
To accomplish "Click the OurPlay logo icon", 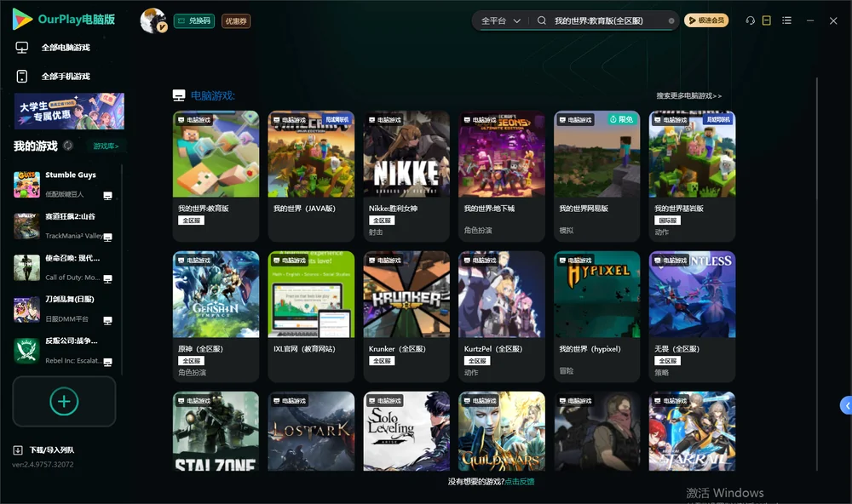I will click(22, 19).
